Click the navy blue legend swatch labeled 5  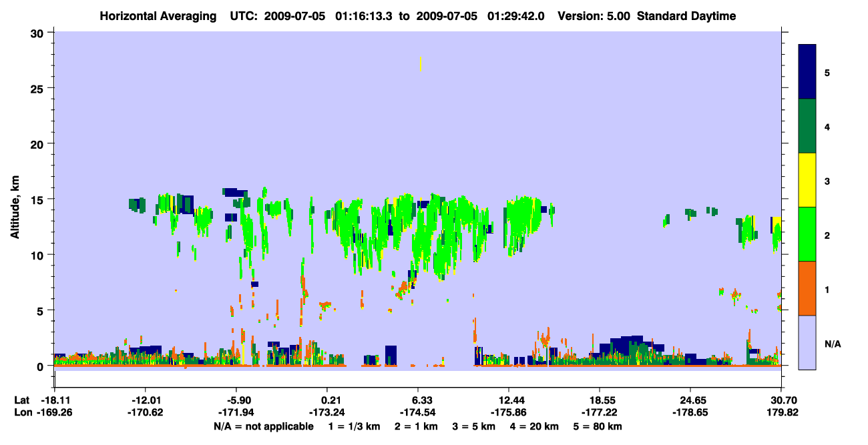coord(807,72)
